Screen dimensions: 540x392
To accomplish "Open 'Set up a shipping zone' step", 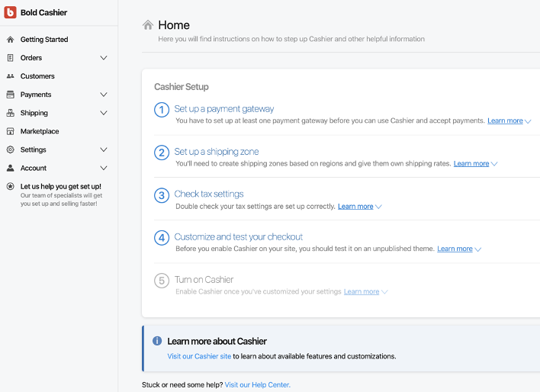I will point(217,152).
